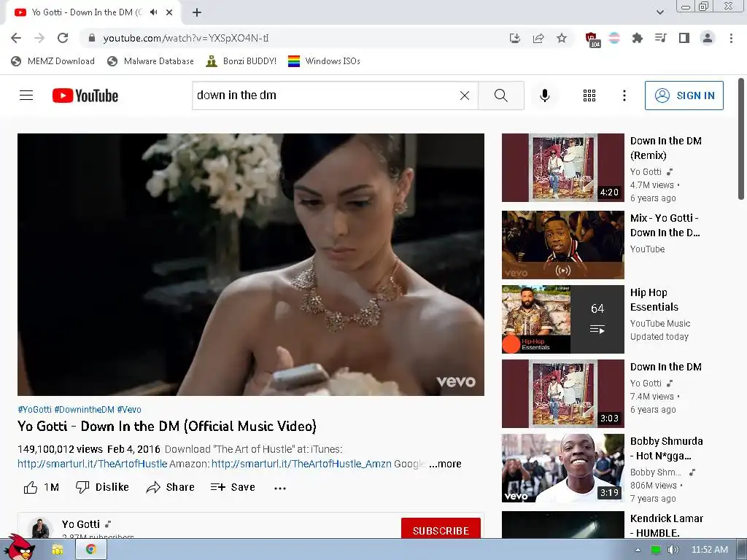
Task: Dislike the video
Action: 102,487
